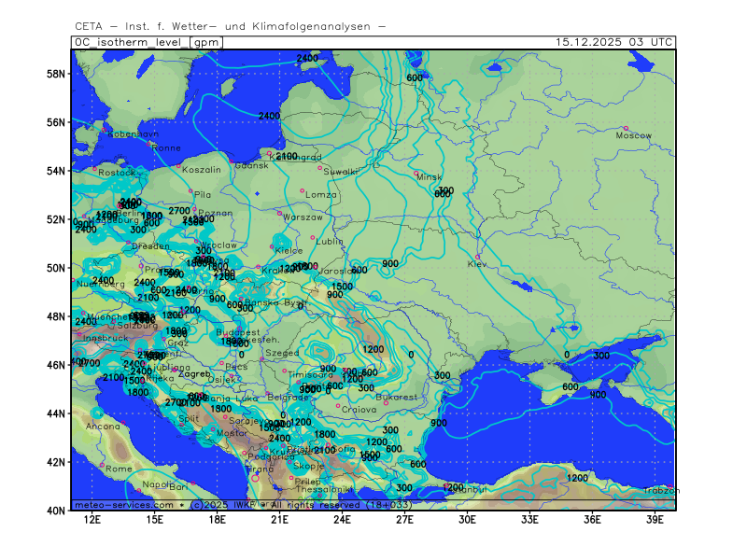
Task: Select the Ancona city marker
Action: [x=123, y=422]
